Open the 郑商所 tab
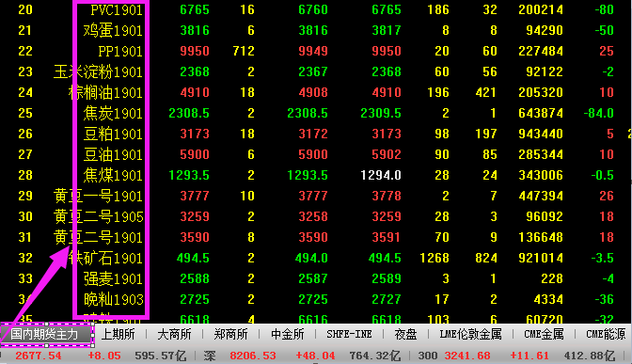Viewport: 632px width, 364px height. click(230, 334)
